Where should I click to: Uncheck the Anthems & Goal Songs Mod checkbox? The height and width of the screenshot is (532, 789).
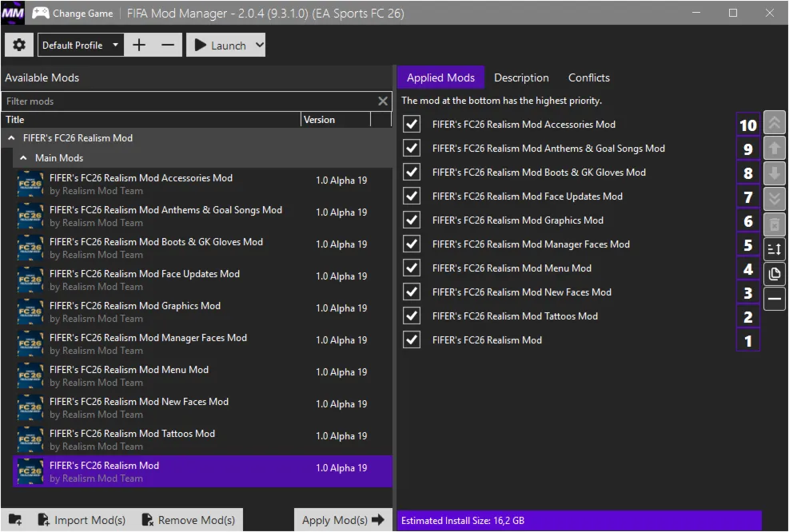412,148
